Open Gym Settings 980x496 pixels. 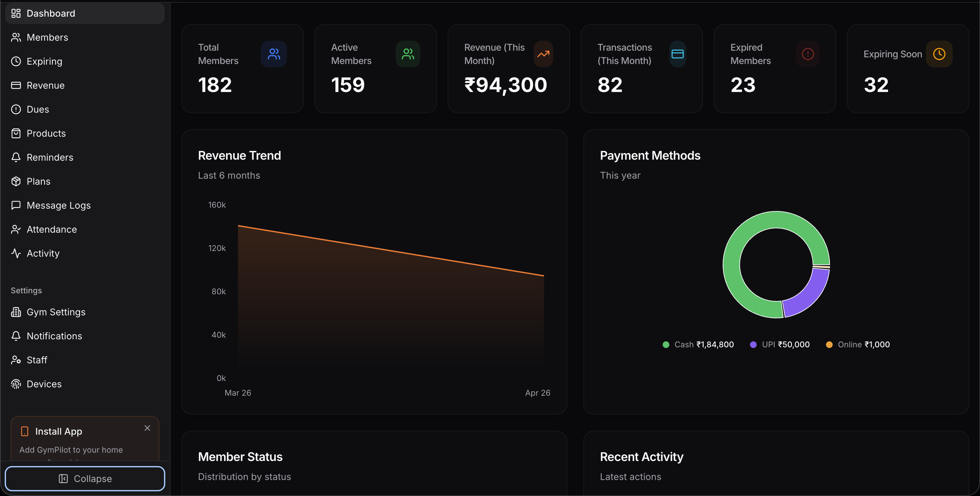(56, 312)
